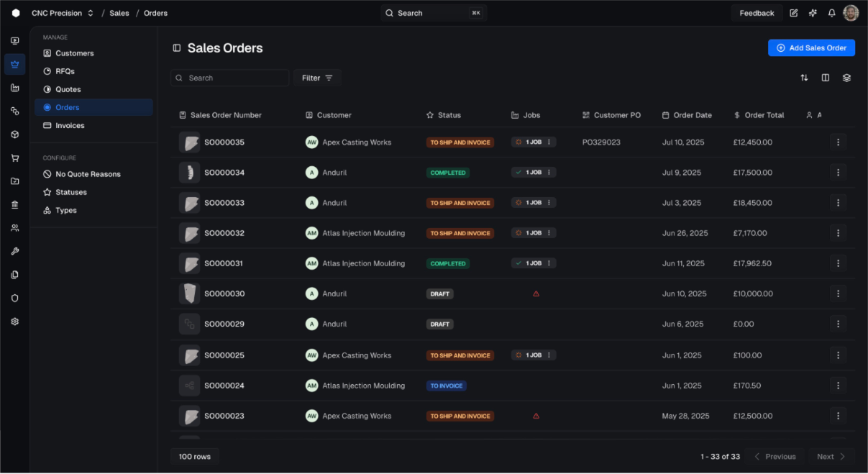Click the wrench tool icon in the sidebar rail
The width and height of the screenshot is (868, 474).
[14, 251]
